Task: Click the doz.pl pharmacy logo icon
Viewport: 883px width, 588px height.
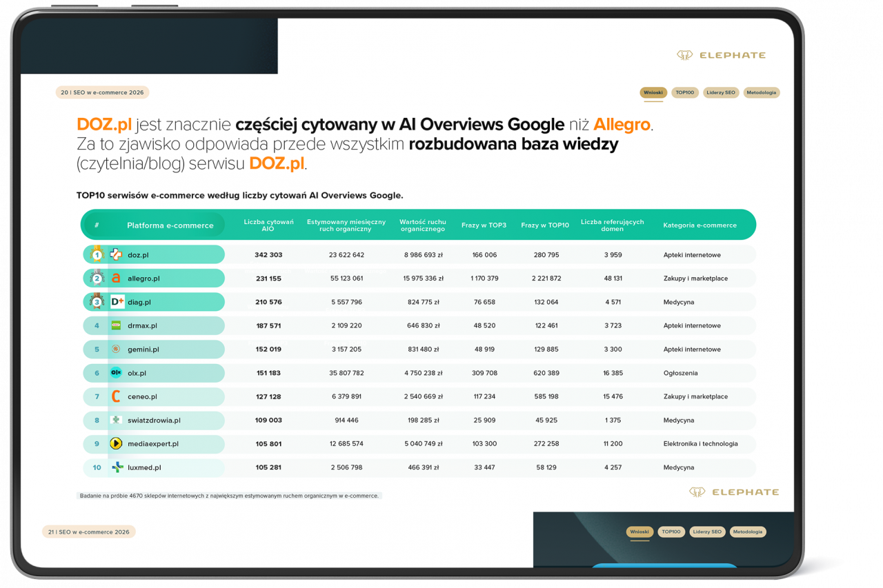Action: 116,255
